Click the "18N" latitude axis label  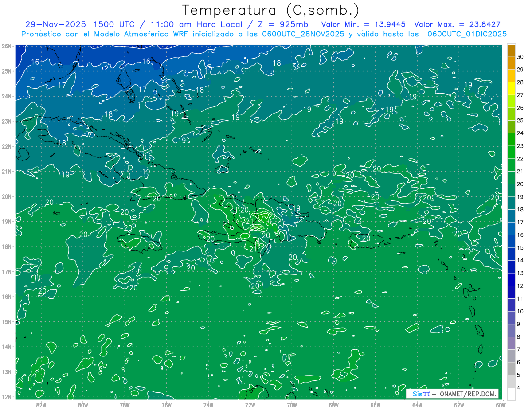tap(7, 247)
